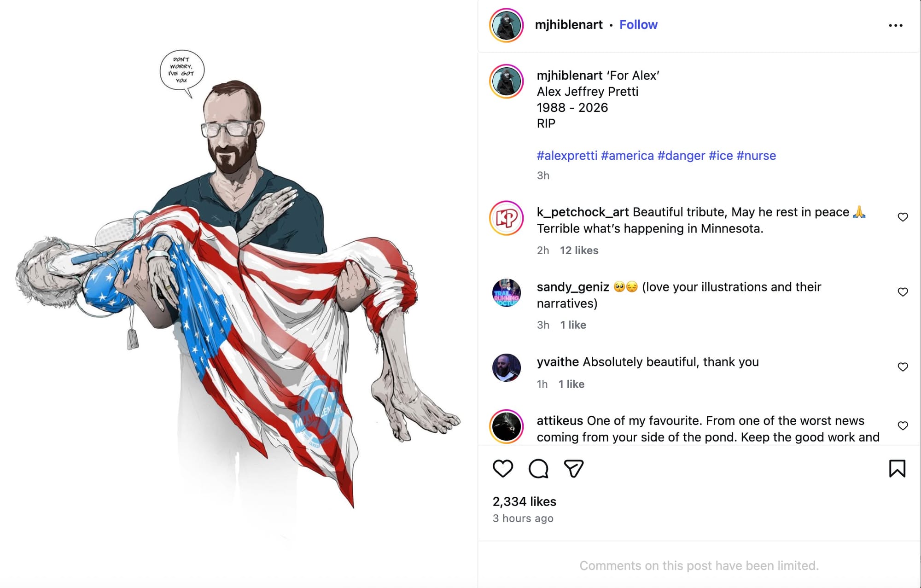The height and width of the screenshot is (588, 921).
Task: View the 2,334 likes list
Action: [x=525, y=501]
